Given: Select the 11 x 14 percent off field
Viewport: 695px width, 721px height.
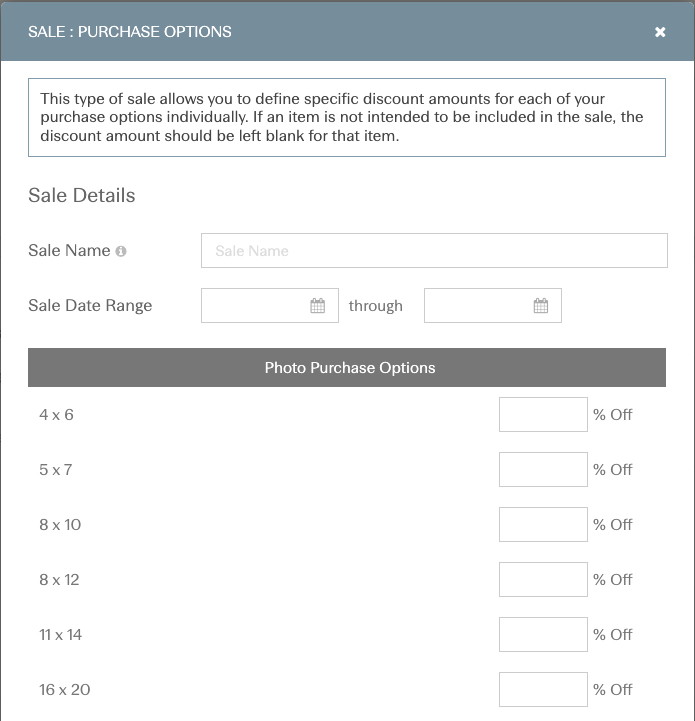Looking at the screenshot, I should (543, 635).
